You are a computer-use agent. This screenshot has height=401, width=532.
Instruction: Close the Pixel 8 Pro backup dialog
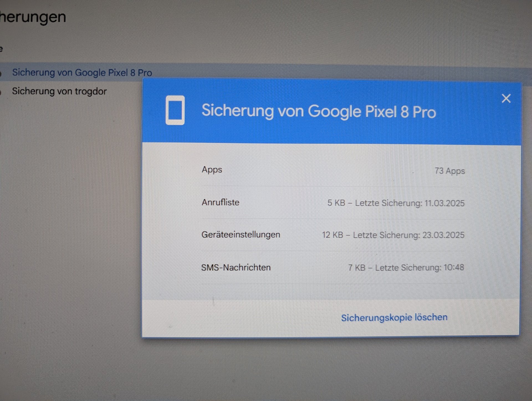[x=506, y=98]
